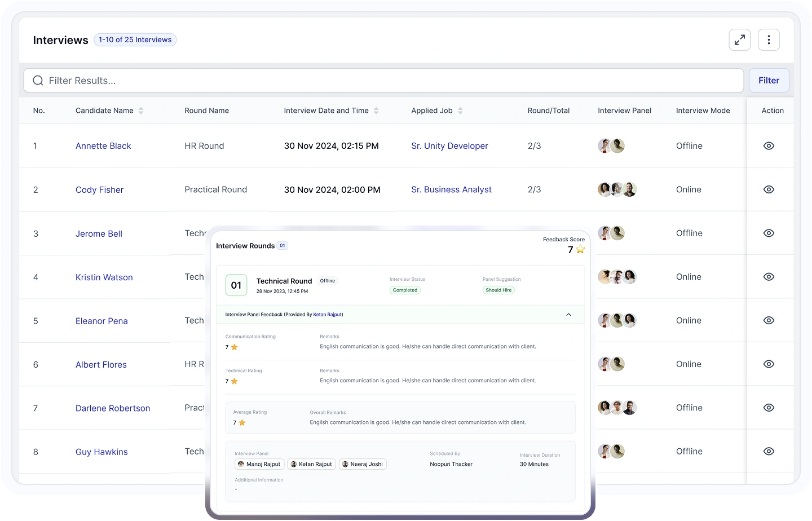Viewport: 812px width, 521px height.
Task: Open the three-dot options menu
Action: (x=769, y=39)
